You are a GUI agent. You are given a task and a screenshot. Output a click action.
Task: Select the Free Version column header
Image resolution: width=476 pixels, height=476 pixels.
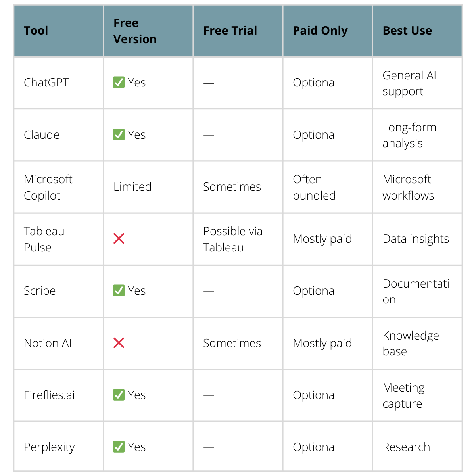[135, 31]
